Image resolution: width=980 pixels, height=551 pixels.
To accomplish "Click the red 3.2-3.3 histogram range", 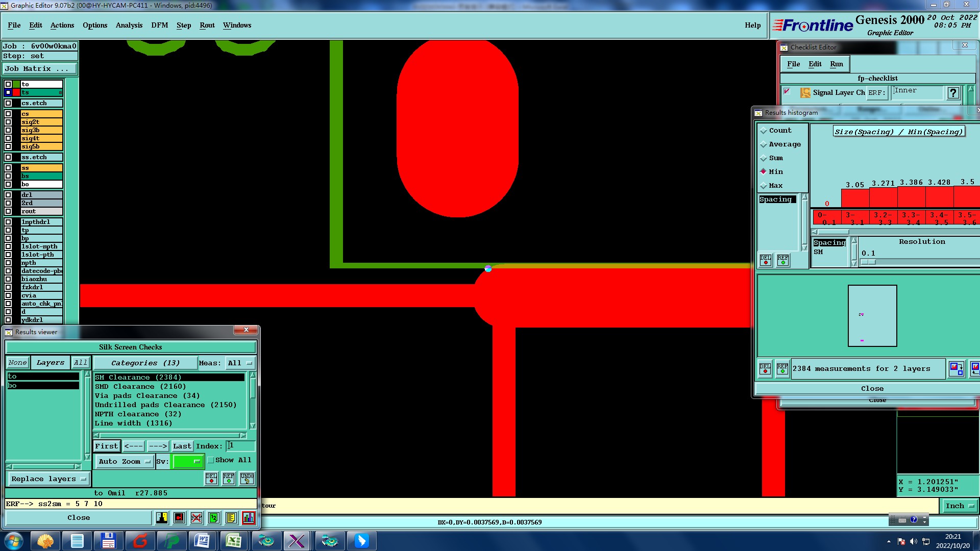I will click(883, 218).
